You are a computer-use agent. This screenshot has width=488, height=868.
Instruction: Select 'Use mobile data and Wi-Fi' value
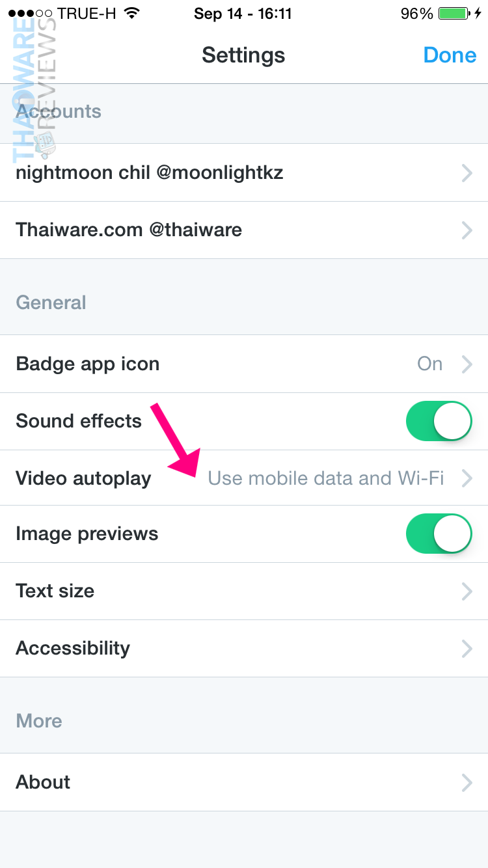(x=325, y=479)
